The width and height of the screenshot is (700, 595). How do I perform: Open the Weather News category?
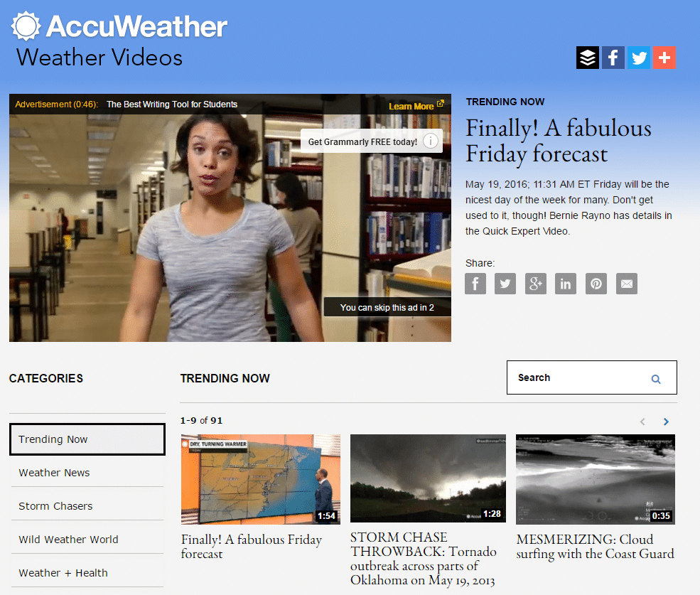[87, 473]
